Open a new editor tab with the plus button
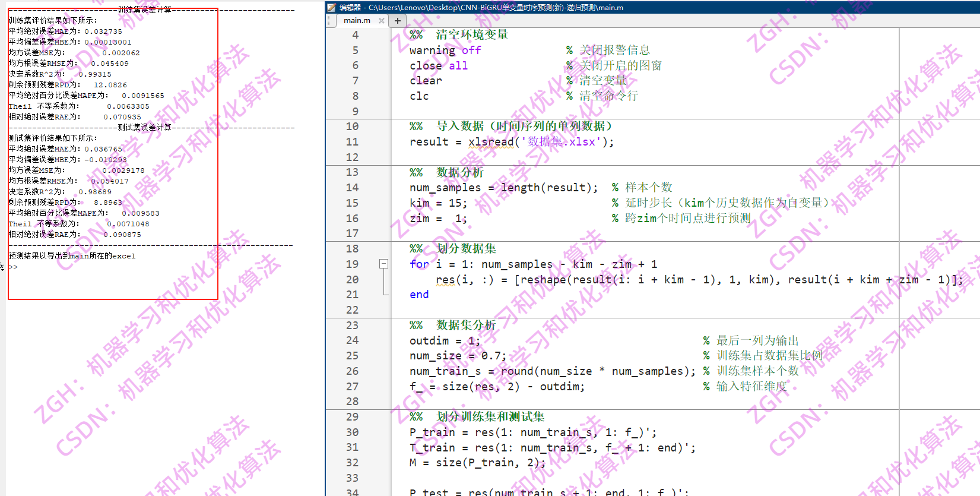Viewport: 980px width, 496px height. click(x=398, y=20)
